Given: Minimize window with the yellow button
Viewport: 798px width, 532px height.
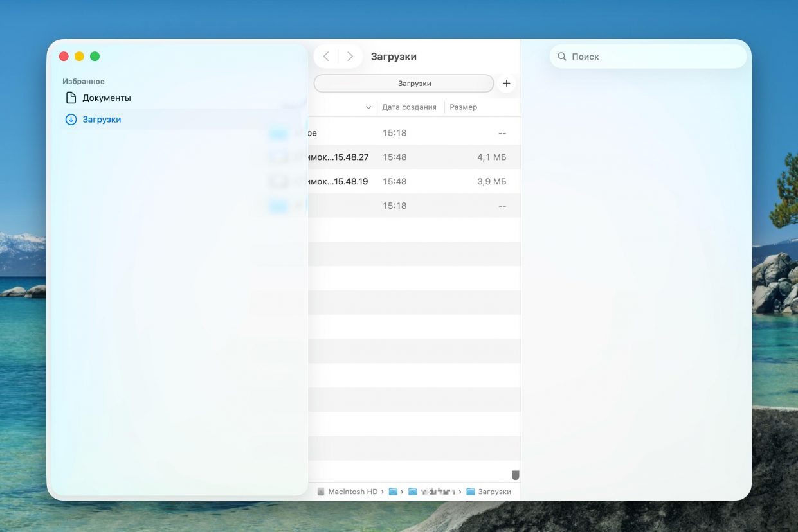Looking at the screenshot, I should pos(79,57).
